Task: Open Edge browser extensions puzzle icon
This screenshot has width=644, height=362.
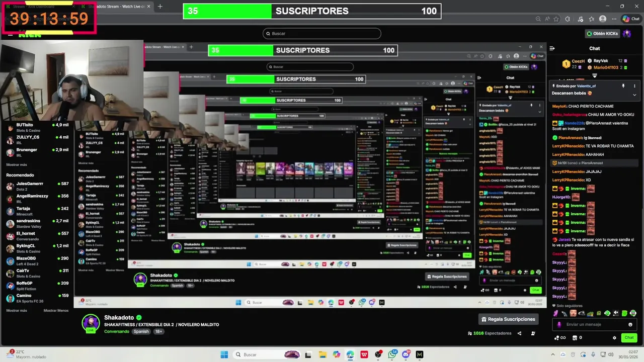Action: (x=568, y=19)
